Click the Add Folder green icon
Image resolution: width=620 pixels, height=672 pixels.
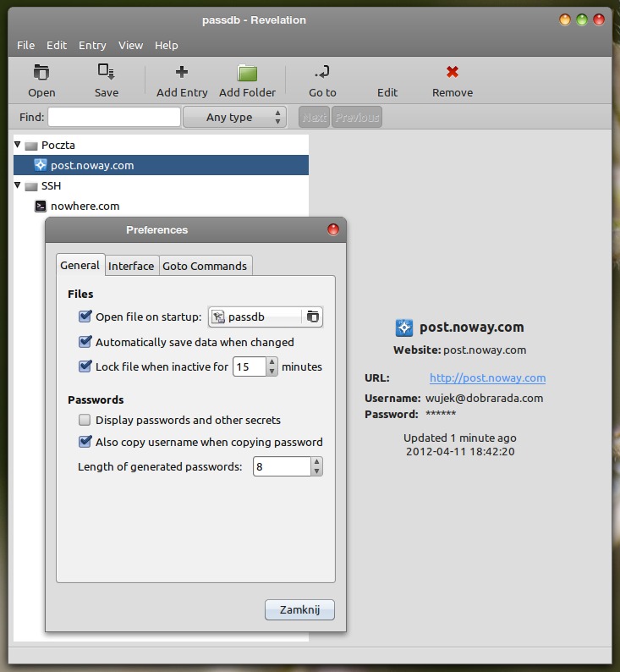[x=247, y=73]
